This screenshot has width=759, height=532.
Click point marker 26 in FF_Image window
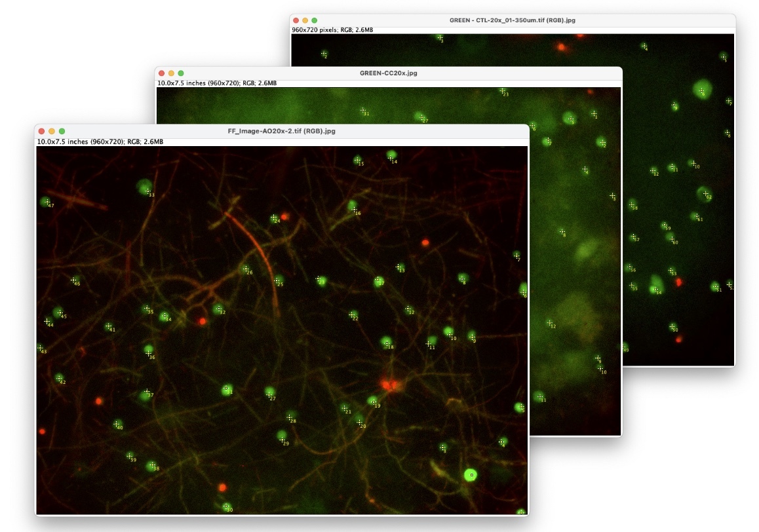pos(246,269)
